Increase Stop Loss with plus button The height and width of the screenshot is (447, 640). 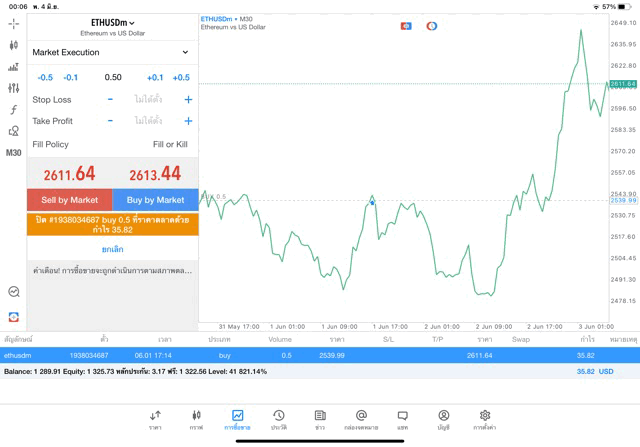pyautogui.click(x=188, y=100)
